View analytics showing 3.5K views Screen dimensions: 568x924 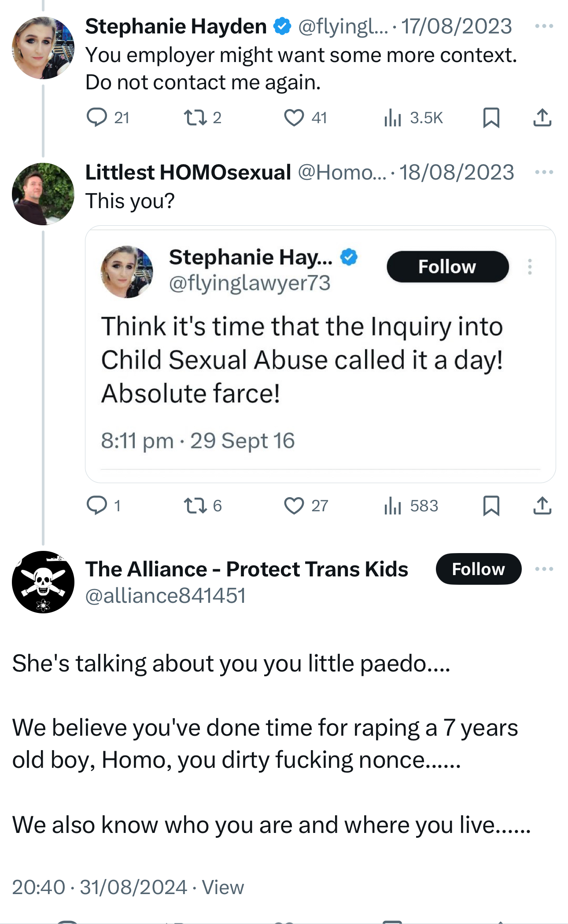(392, 117)
